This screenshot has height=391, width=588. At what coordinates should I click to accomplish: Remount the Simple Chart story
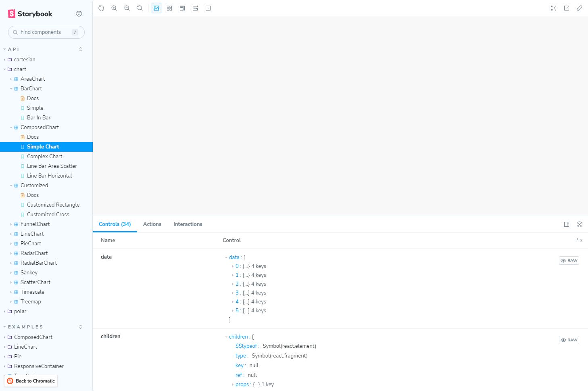coord(101,8)
